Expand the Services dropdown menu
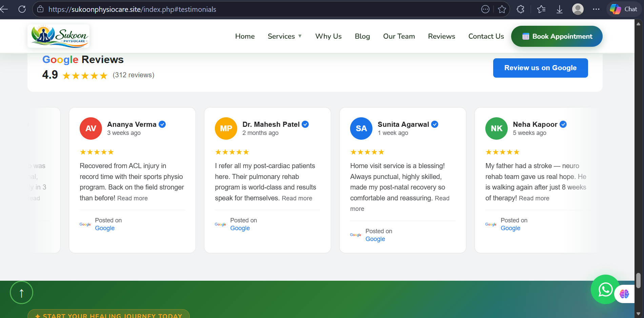This screenshot has height=318, width=644. (284, 36)
